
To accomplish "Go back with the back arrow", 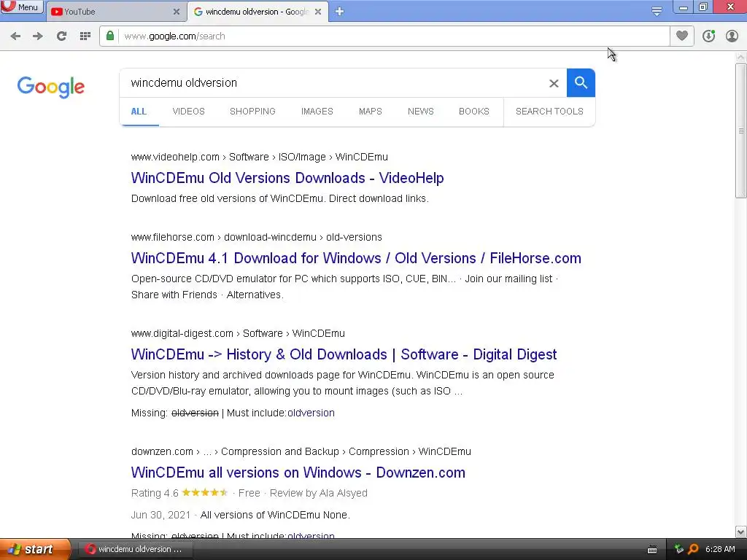I will coord(16,36).
